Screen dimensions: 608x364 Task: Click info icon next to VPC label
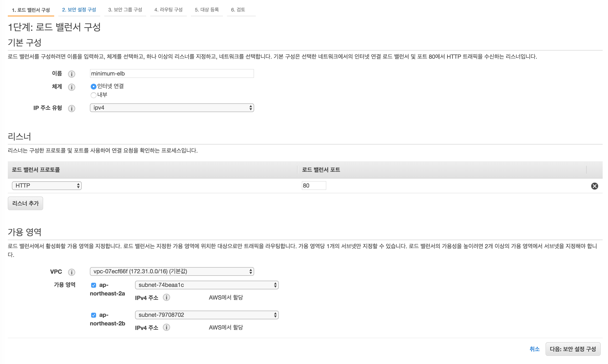pyautogui.click(x=71, y=272)
